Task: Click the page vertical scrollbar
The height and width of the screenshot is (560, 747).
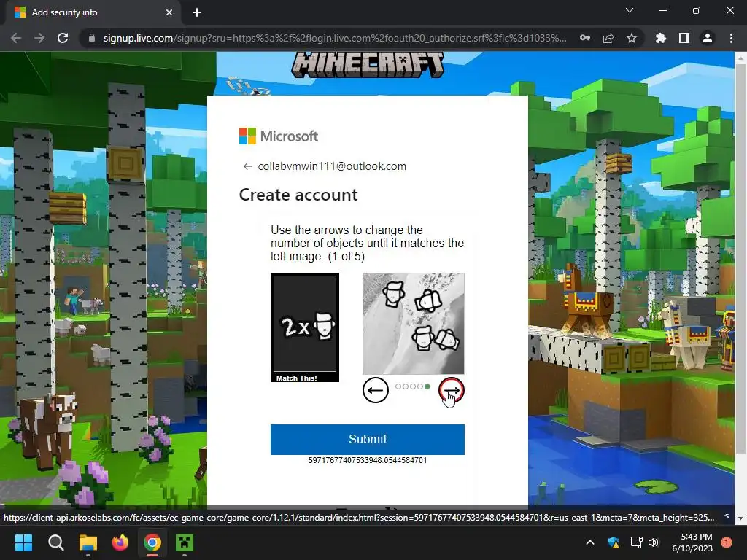Action: coord(740,257)
